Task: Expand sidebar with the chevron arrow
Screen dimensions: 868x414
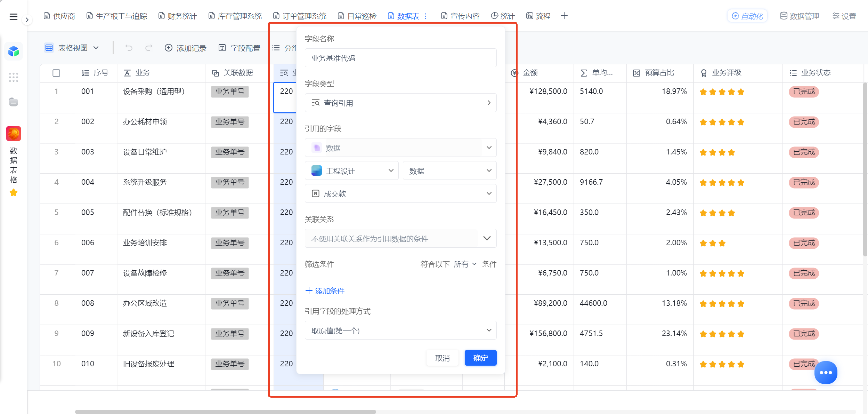Action: click(27, 20)
